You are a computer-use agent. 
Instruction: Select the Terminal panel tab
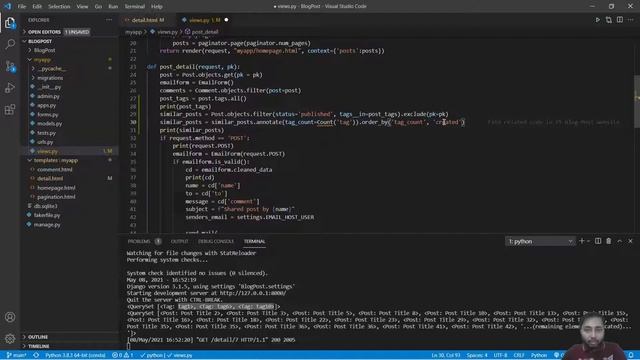coord(254,241)
